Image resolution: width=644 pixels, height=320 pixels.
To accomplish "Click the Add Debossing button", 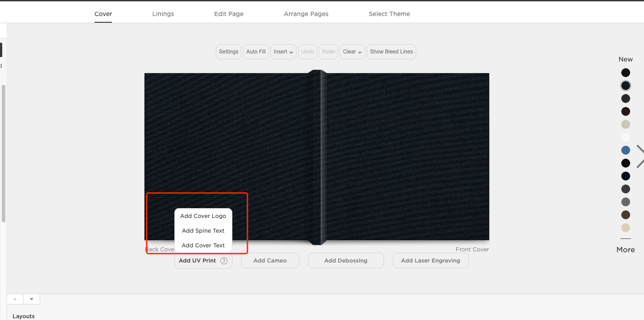I will click(346, 261).
